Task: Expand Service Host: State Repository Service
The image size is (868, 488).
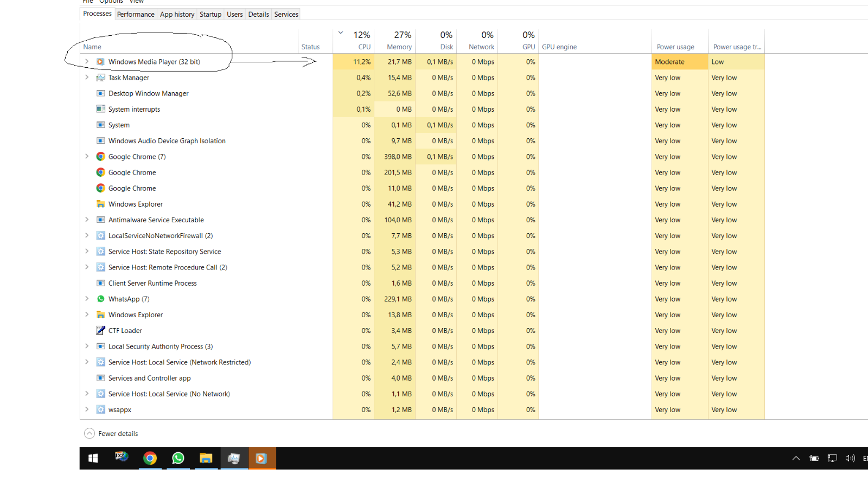Action: click(87, 251)
